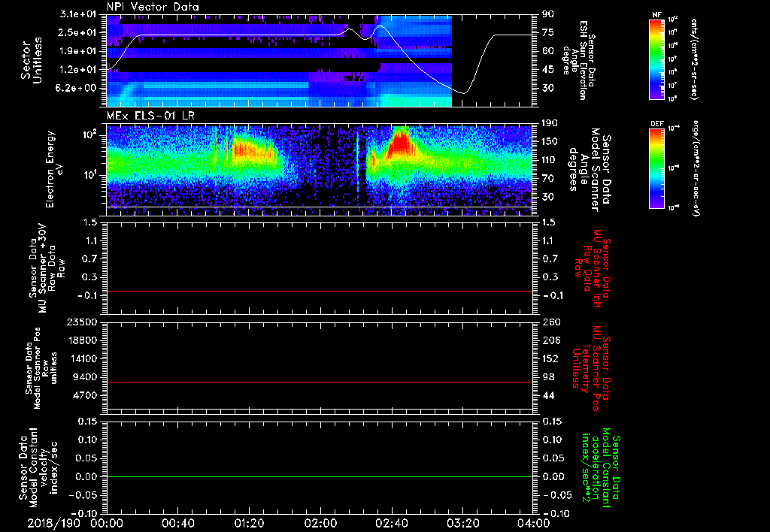Click the "260" telemetry tick label

[550, 322]
